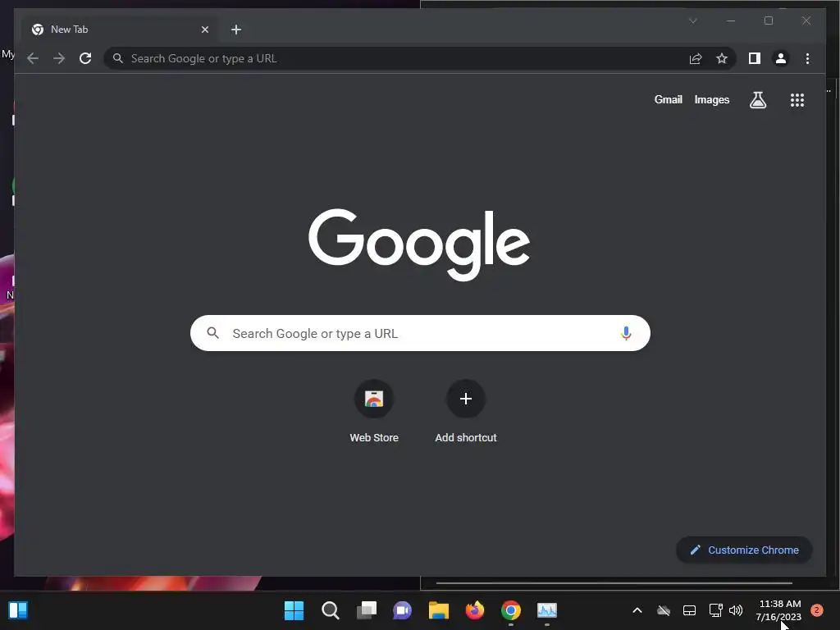Launch Firefox from the taskbar
The width and height of the screenshot is (840, 630).
[475, 610]
